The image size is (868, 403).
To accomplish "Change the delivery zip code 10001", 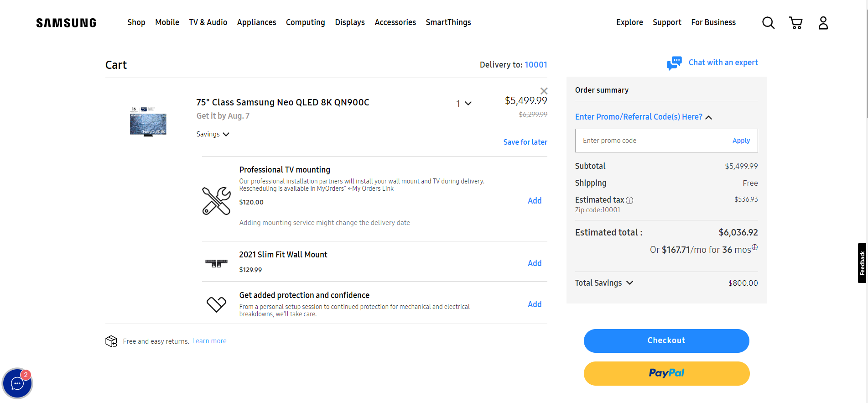I will [536, 65].
